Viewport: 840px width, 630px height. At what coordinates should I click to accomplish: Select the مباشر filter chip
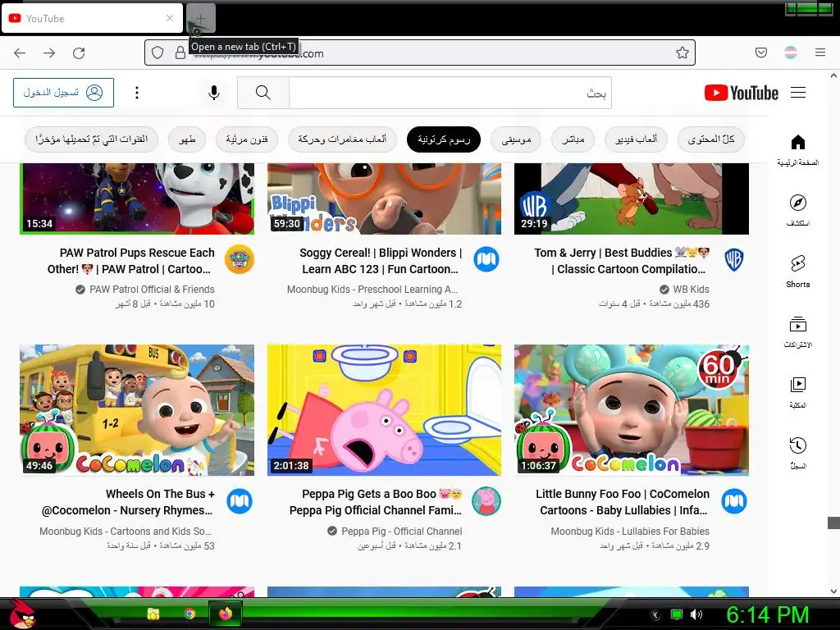coord(573,139)
